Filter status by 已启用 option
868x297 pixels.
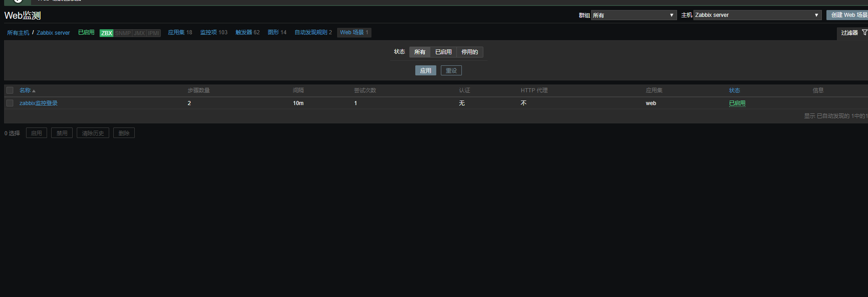coord(443,52)
